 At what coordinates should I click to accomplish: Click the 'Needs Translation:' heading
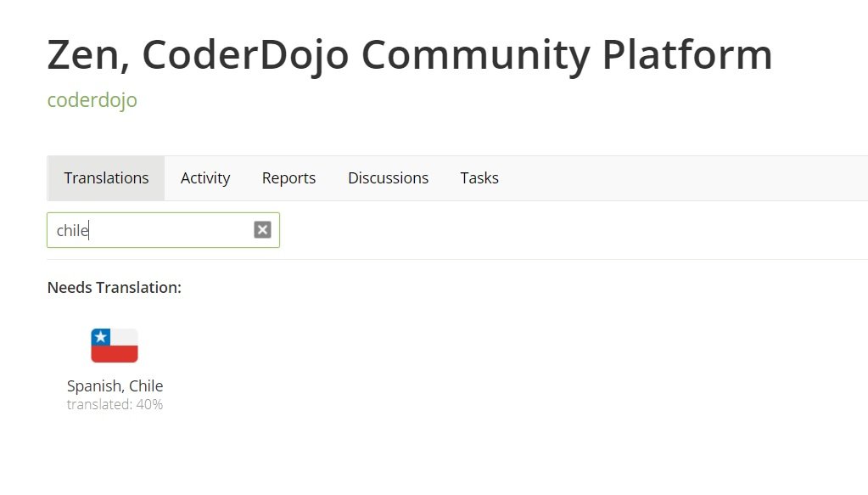pos(115,287)
